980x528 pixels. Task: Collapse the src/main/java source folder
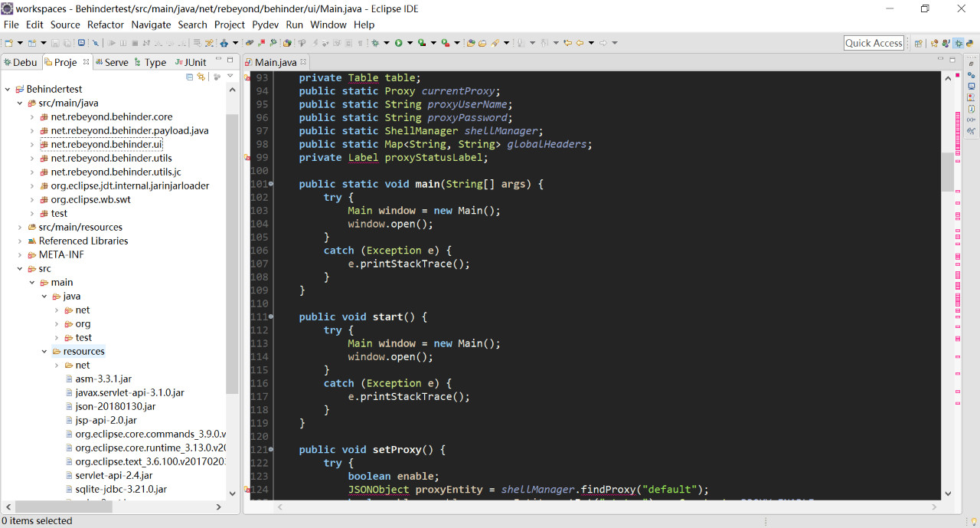point(20,103)
